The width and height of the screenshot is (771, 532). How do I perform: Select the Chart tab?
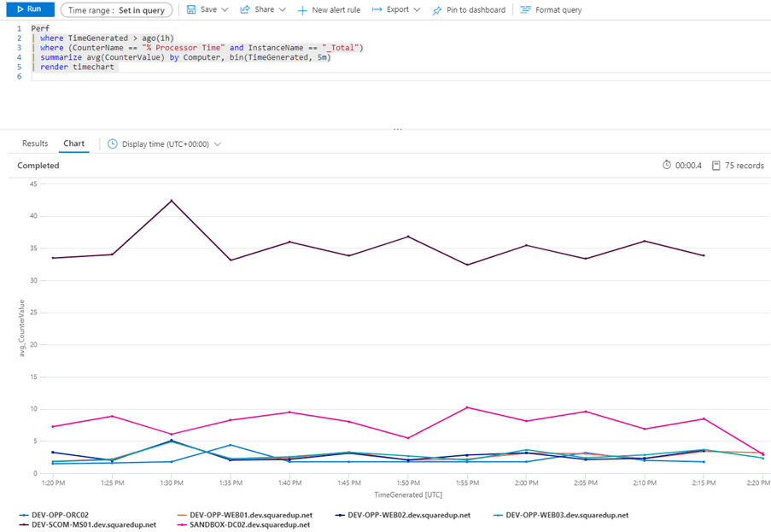click(73, 143)
